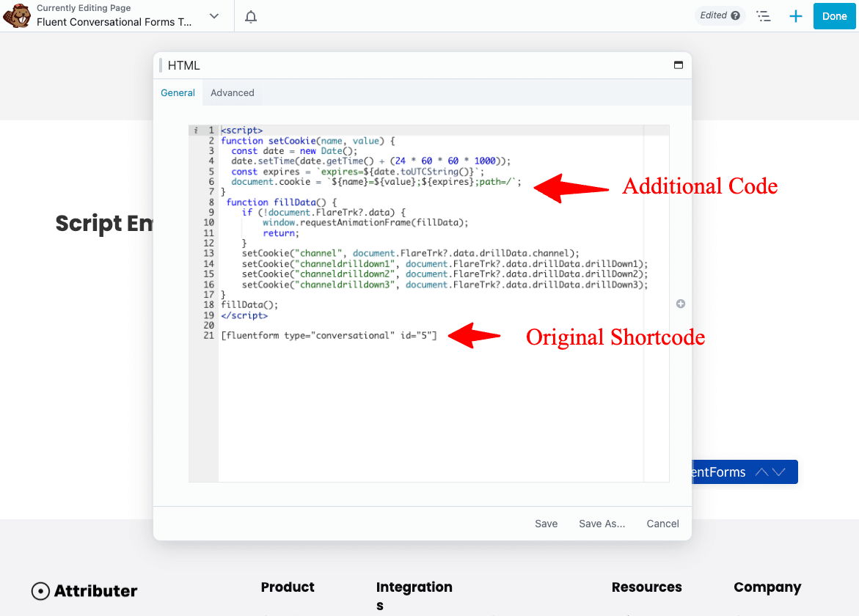
Task: Click into the fluentform shortcode line
Action: tap(329, 336)
